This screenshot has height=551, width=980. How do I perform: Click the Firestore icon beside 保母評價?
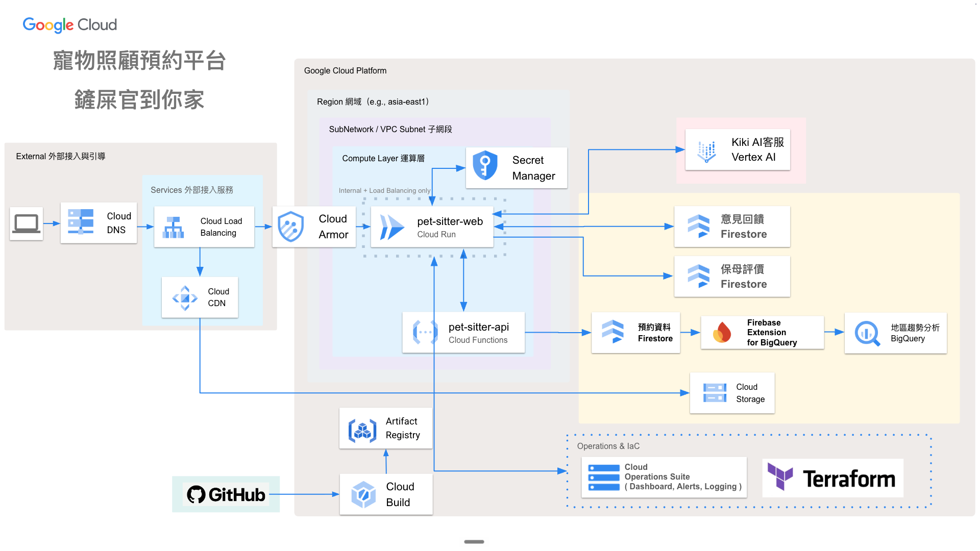click(698, 276)
